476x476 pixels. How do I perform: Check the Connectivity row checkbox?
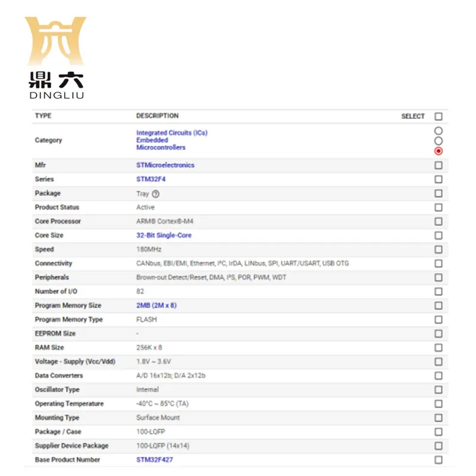coord(438,263)
